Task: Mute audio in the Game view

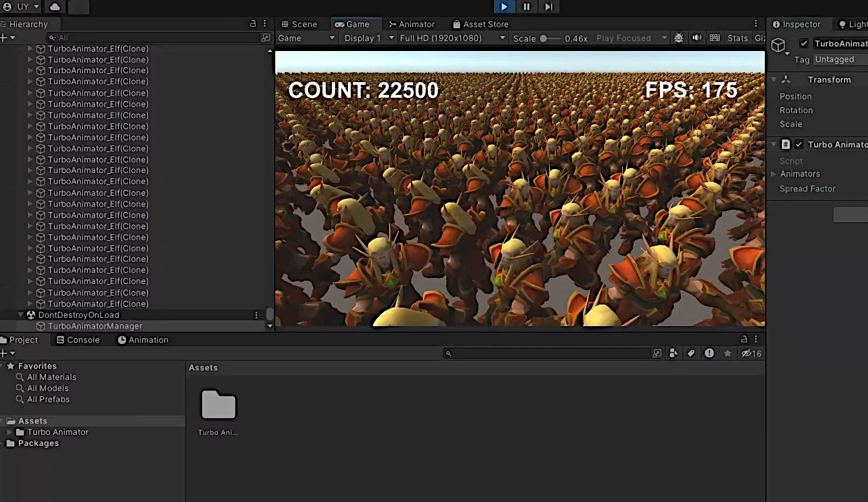Action: [697, 38]
